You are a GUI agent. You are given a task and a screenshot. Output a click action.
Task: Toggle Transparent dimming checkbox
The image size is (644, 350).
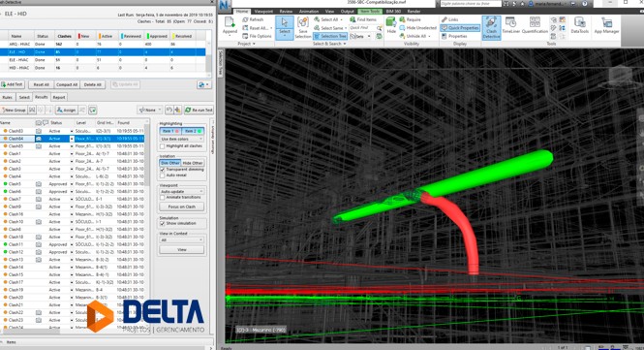pos(163,170)
